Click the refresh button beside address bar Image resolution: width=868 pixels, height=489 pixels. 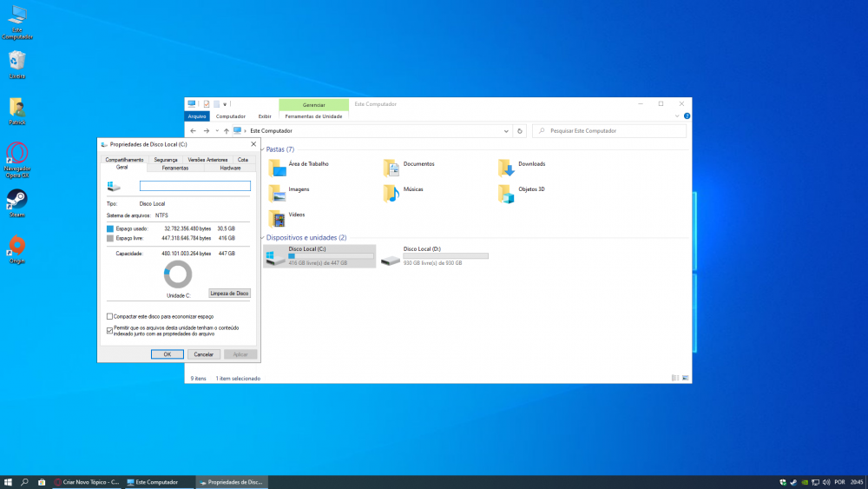(520, 131)
